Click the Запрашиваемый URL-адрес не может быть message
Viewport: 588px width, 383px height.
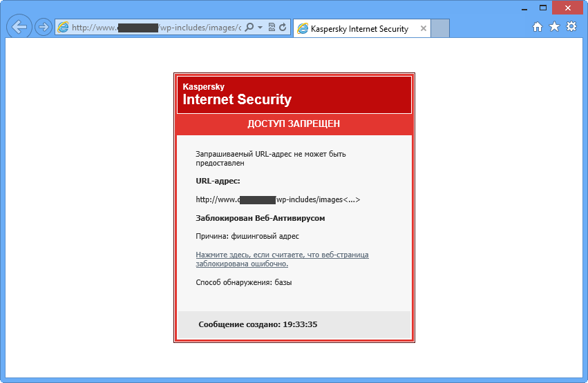[271, 158]
